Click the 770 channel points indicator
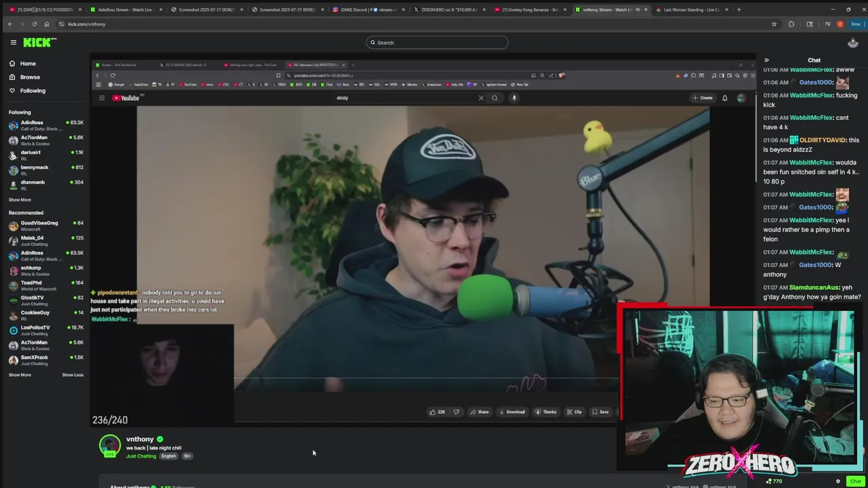The image size is (868, 488). pos(774,481)
